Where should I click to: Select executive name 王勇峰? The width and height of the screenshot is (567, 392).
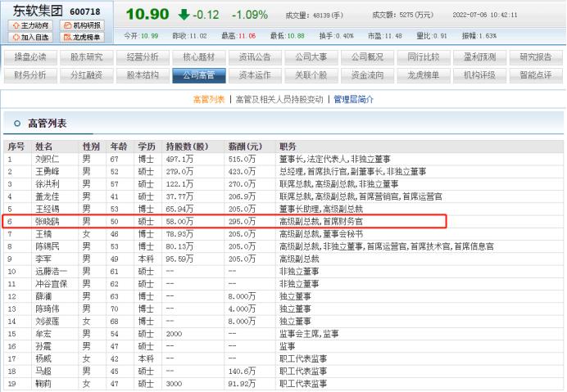point(48,172)
